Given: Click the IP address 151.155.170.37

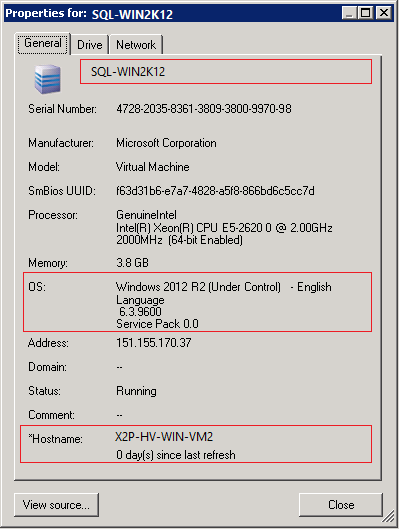Looking at the screenshot, I should coord(153,343).
